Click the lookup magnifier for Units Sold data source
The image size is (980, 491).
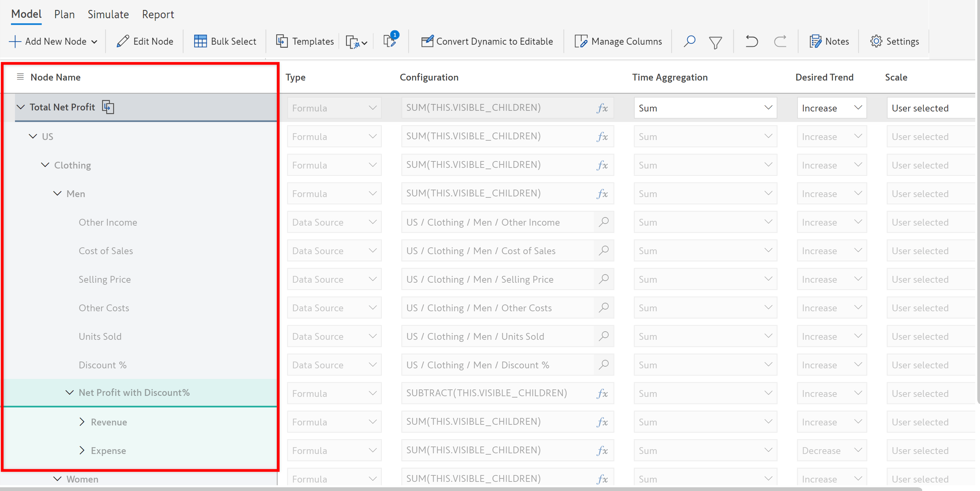click(603, 336)
